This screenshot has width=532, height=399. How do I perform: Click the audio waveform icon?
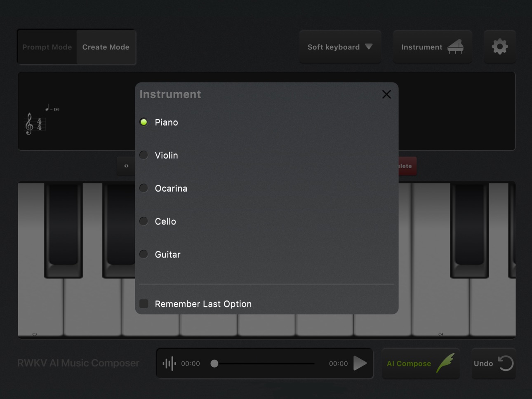point(169,364)
